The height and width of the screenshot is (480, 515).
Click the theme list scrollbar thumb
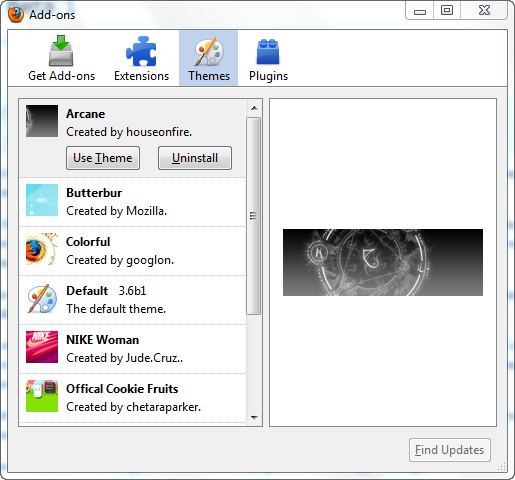(x=254, y=216)
